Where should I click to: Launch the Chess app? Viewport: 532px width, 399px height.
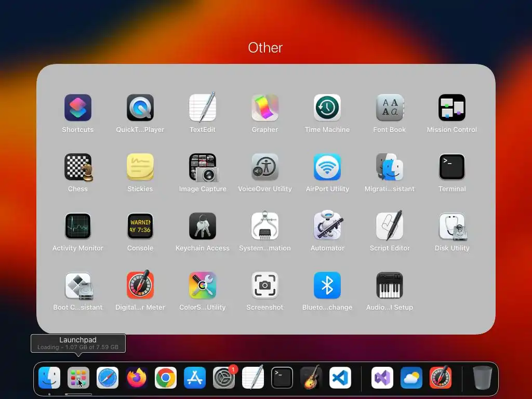point(78,167)
